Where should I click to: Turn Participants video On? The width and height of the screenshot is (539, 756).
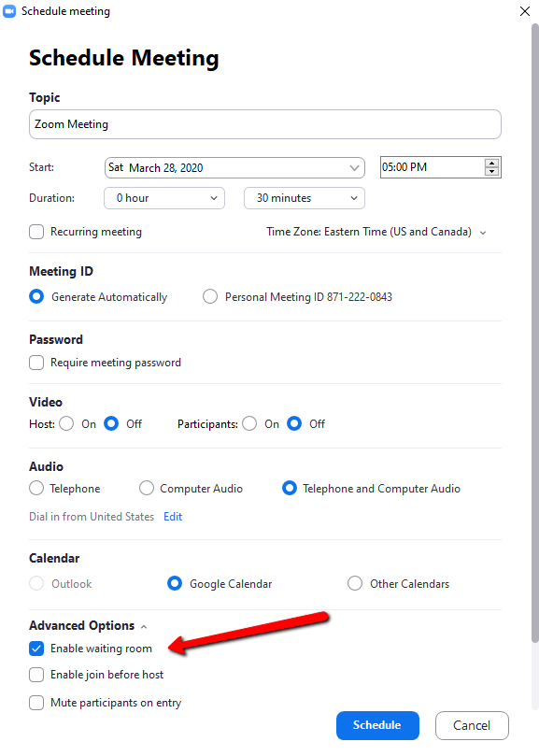point(249,423)
